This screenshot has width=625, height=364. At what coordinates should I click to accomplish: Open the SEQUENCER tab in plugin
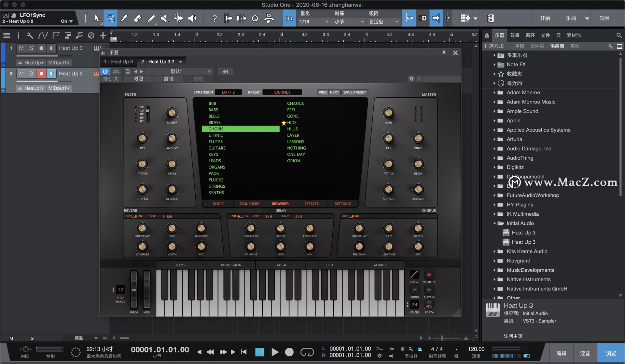point(249,204)
